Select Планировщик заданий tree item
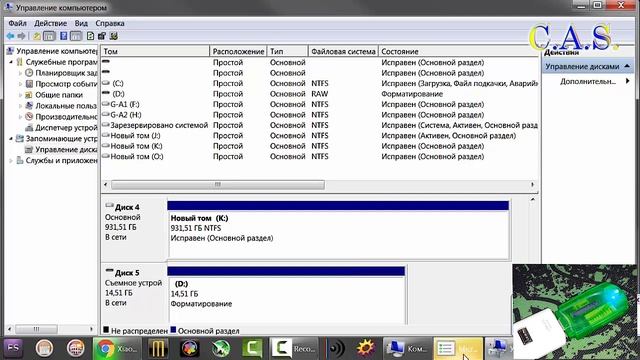This screenshot has width=640, height=360. coord(61,73)
